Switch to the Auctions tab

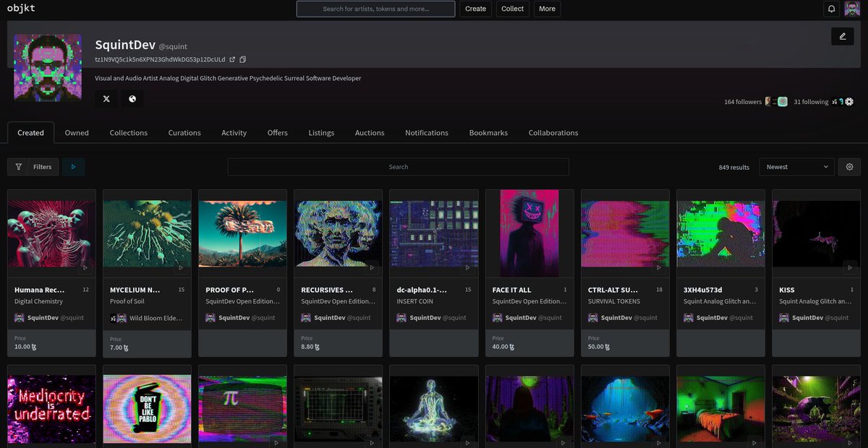point(370,133)
